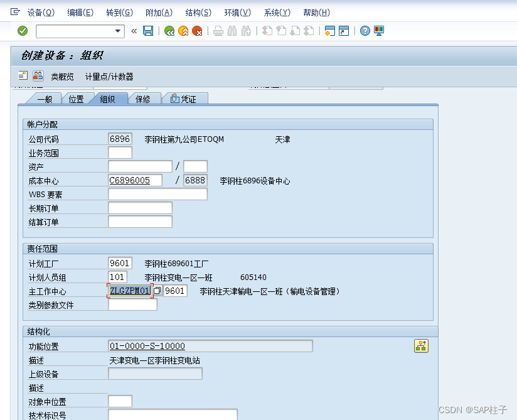Viewport: 517px width, 420px height.
Task: Open the 附加(A) menu
Action: point(159,13)
